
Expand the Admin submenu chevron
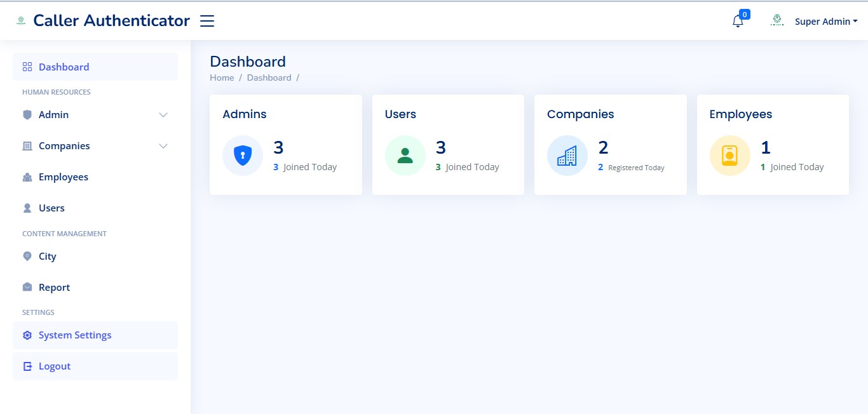(163, 115)
